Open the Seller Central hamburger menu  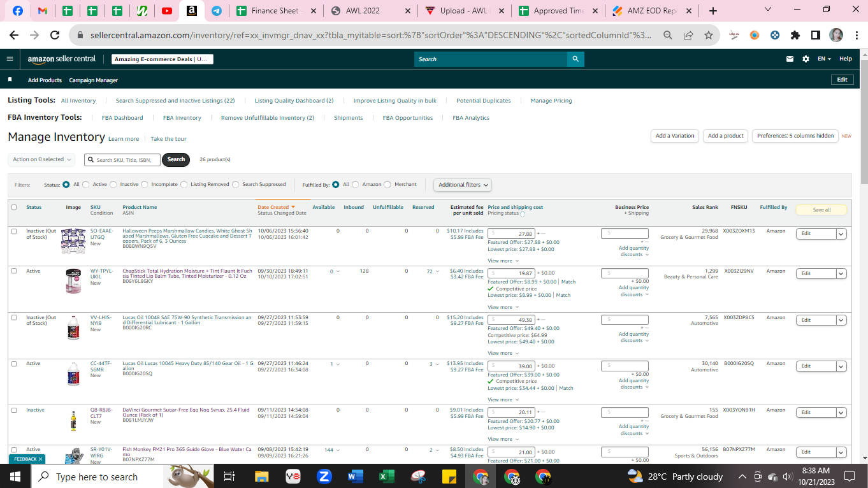tap(10, 59)
